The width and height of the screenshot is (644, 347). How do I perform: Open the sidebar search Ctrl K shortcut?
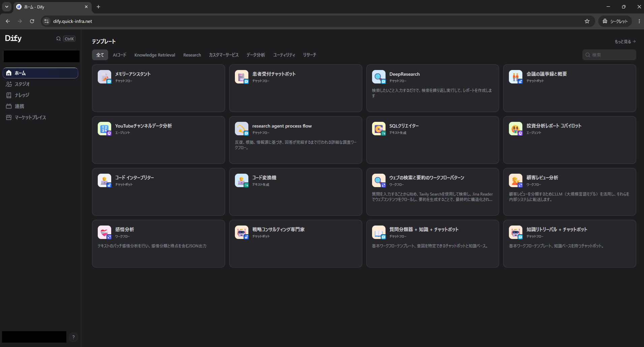[65, 39]
